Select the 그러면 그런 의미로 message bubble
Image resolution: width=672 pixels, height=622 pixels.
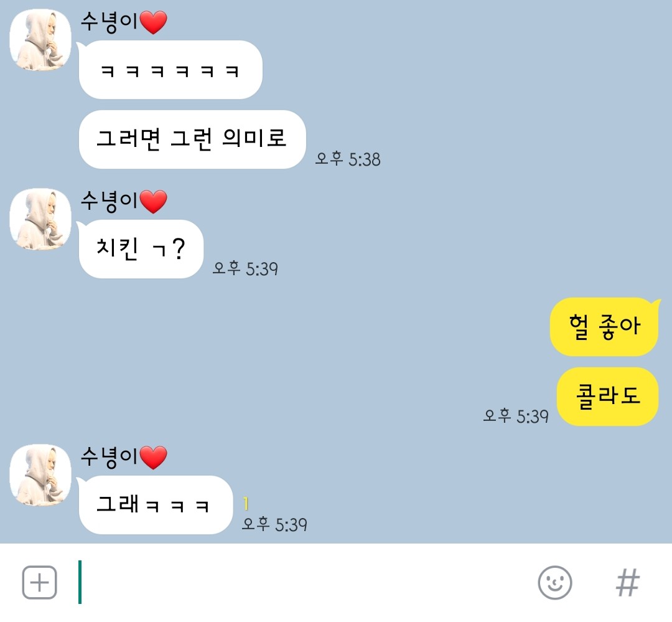pos(192,139)
